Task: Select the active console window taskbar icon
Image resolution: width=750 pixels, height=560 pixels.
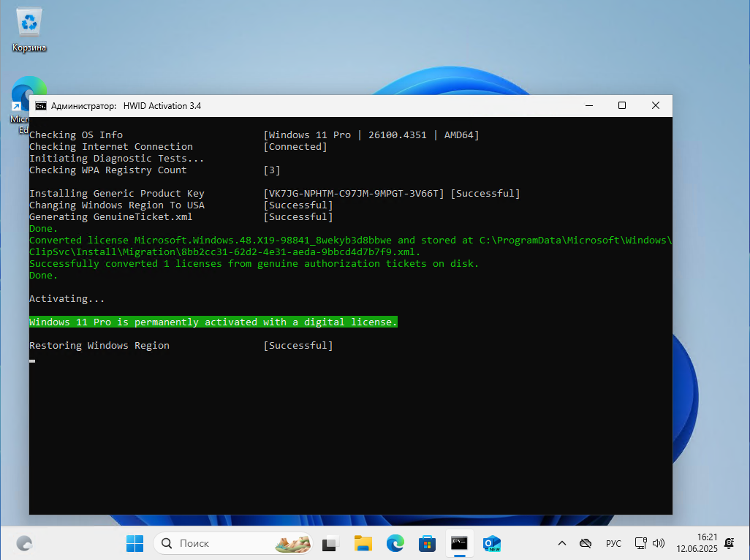Action: tap(459, 543)
